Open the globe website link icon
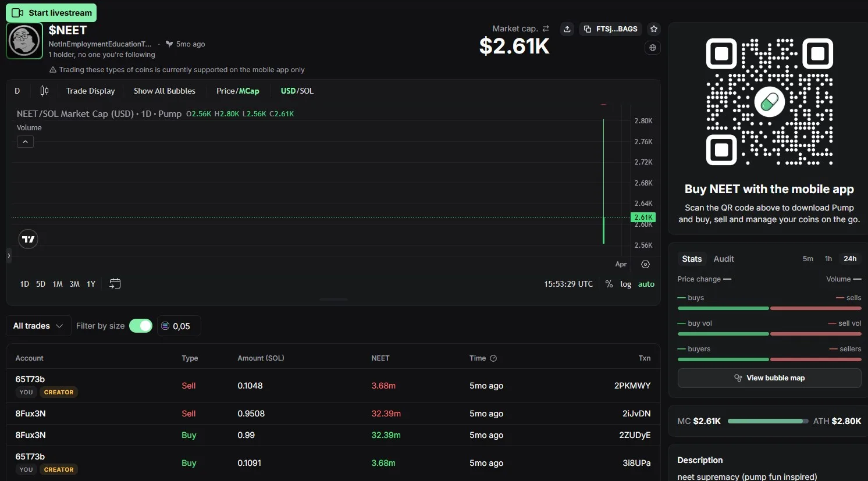The image size is (868, 481). [x=653, y=48]
